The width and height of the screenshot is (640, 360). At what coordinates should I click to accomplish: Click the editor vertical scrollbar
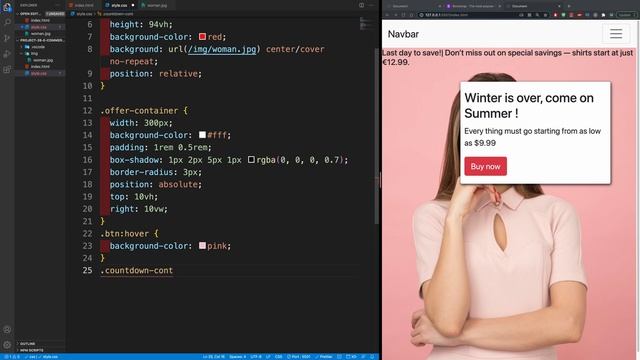376,136
